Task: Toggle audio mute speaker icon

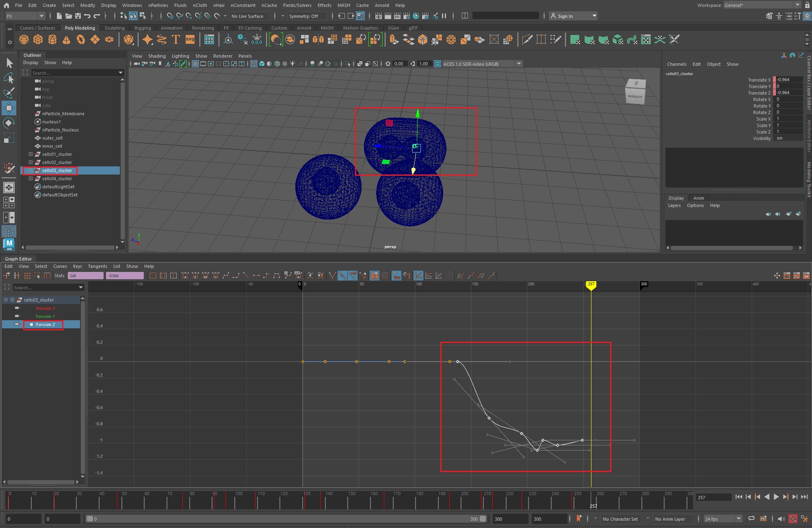Action: (x=781, y=519)
